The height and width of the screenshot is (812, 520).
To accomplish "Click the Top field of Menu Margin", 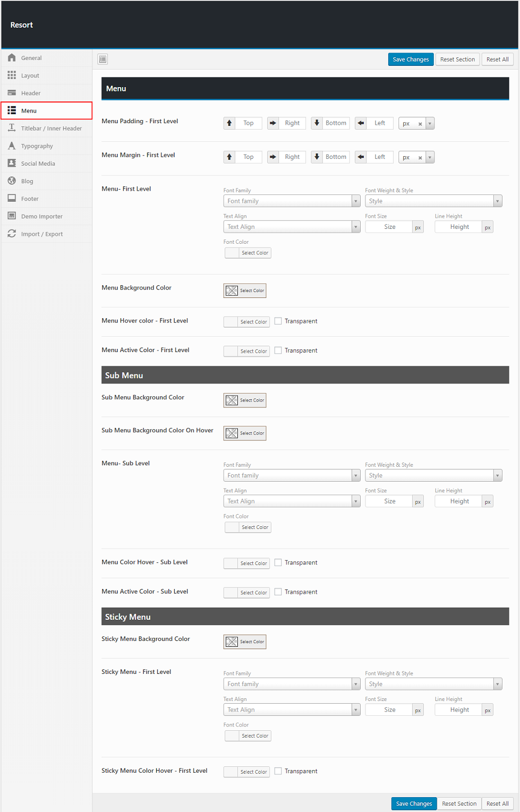I will coord(248,157).
